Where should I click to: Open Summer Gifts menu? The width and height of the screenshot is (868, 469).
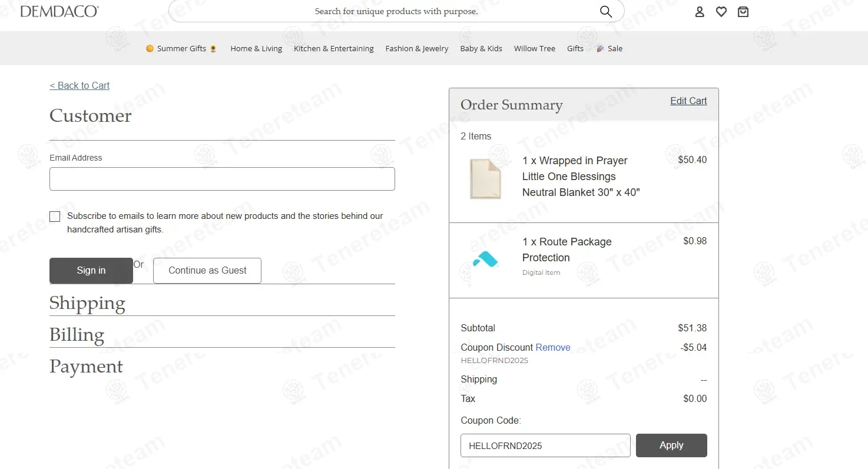pyautogui.click(x=181, y=49)
